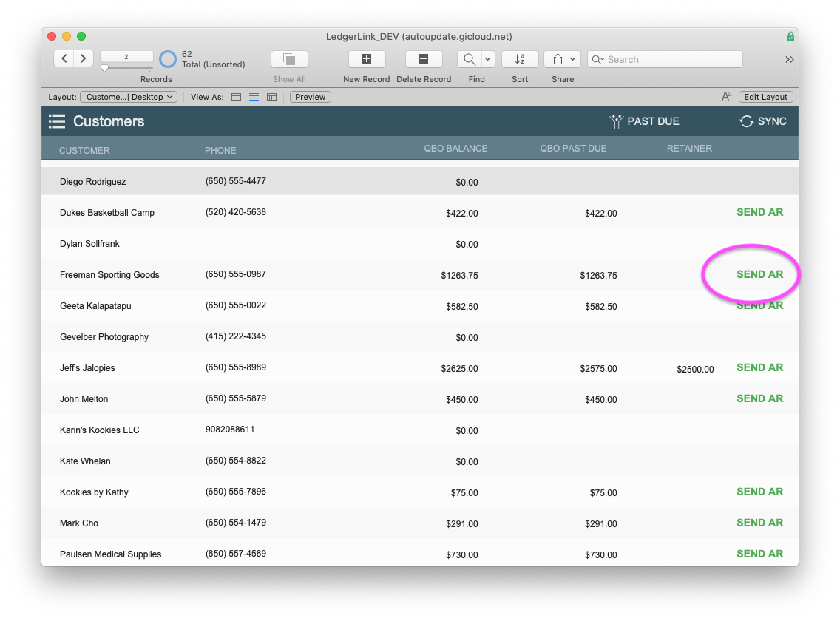The width and height of the screenshot is (840, 621).
Task: Click the Sort records icon
Action: click(519, 59)
